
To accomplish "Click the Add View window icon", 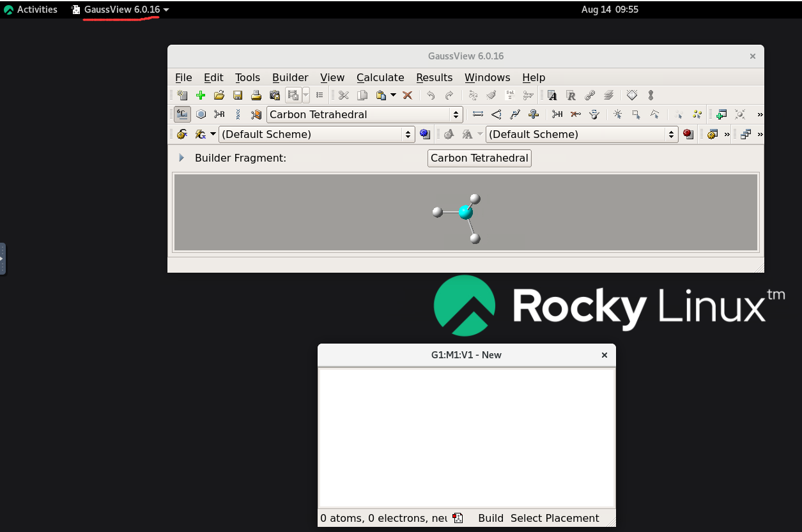I will point(721,114).
